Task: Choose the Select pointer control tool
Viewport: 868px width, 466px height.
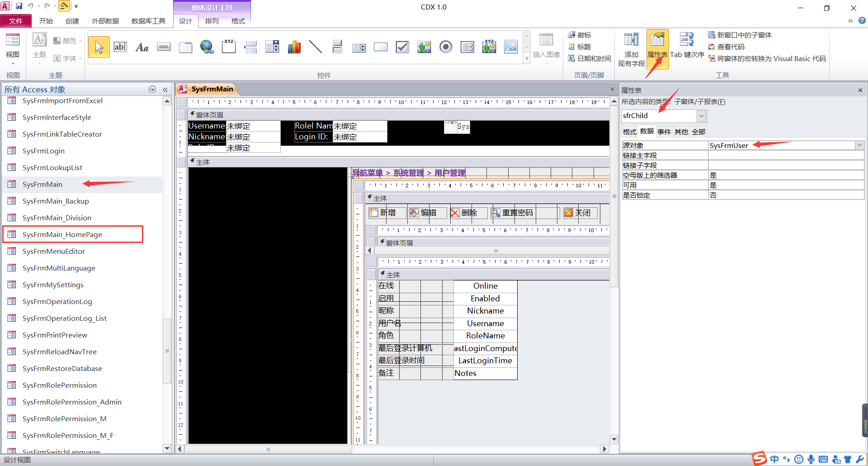Action: pyautogui.click(x=99, y=47)
